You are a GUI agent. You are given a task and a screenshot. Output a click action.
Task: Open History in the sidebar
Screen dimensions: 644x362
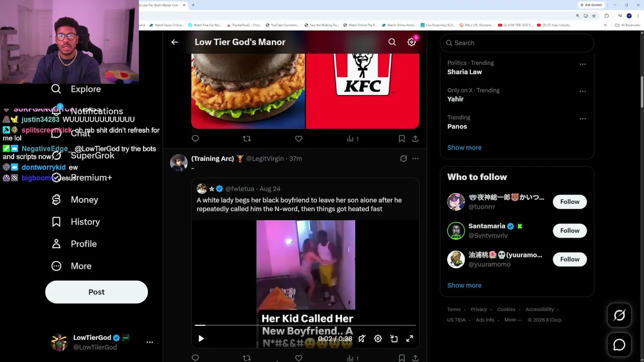75,222
